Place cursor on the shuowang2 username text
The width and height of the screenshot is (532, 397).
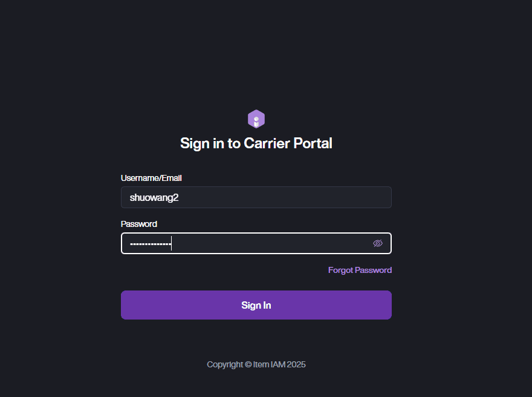(154, 197)
